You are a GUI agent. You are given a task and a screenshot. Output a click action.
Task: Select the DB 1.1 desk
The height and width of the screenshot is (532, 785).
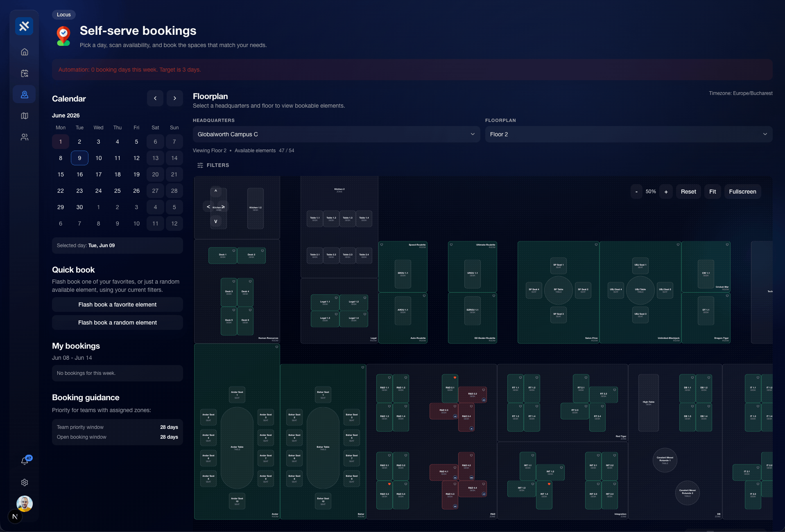point(688,389)
